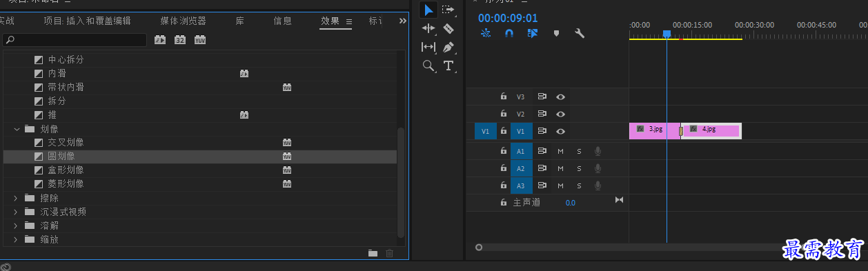
Task: Toggle A2 track targeting button
Action: pyautogui.click(x=521, y=168)
